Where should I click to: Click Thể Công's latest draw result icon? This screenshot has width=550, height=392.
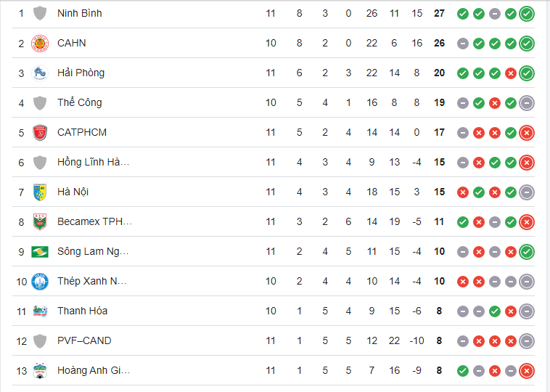tap(527, 102)
